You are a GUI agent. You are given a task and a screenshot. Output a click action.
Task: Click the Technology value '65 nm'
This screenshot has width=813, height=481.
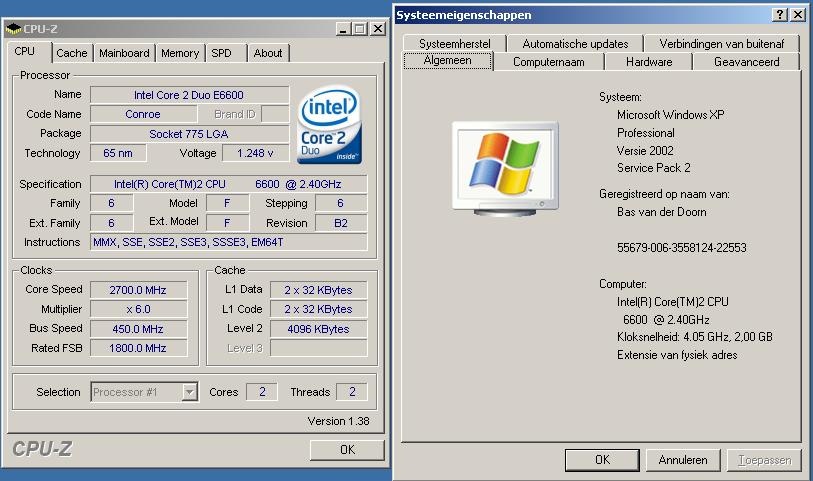click(118, 153)
